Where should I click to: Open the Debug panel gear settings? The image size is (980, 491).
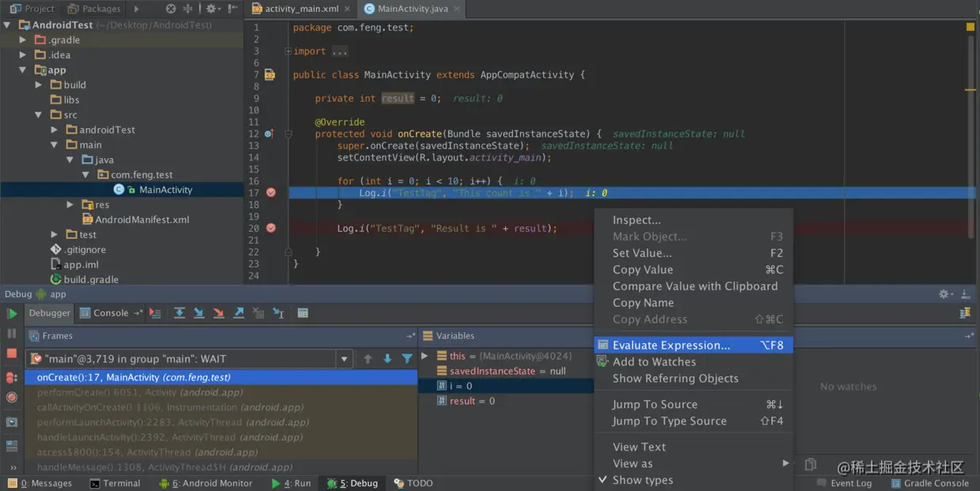[945, 294]
